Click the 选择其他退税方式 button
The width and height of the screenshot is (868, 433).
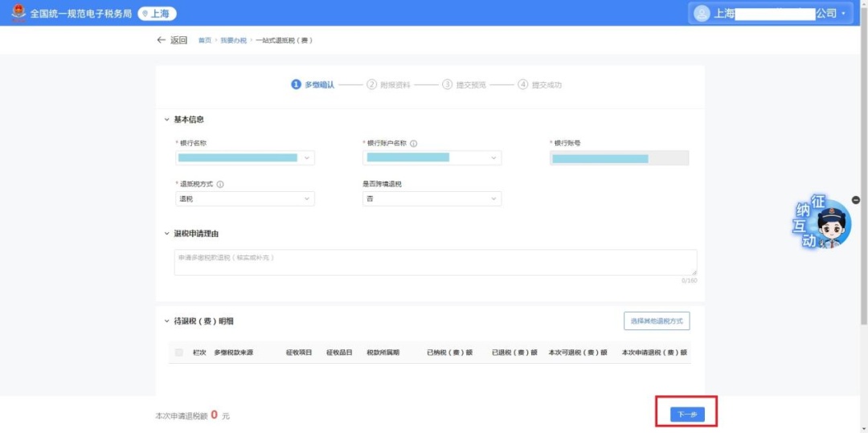[657, 321]
